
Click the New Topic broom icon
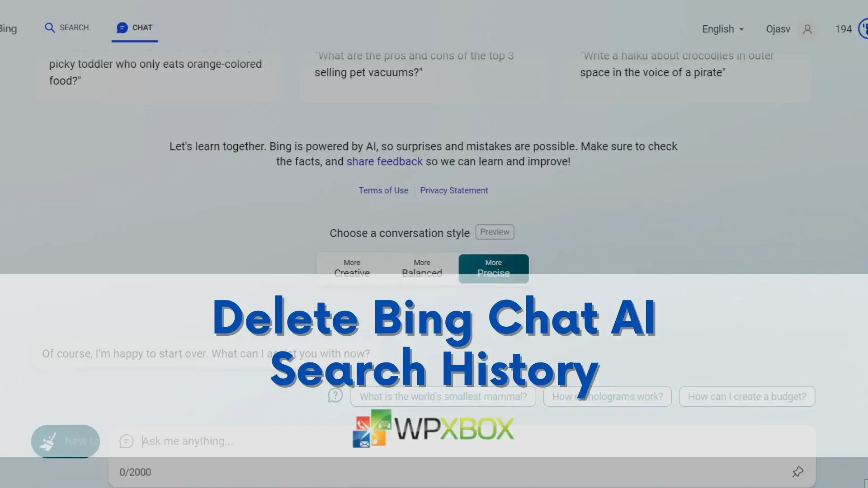click(x=48, y=441)
